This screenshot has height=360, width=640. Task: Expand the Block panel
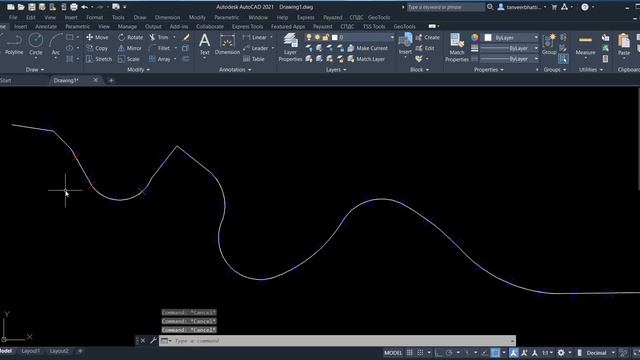pyautogui.click(x=419, y=70)
